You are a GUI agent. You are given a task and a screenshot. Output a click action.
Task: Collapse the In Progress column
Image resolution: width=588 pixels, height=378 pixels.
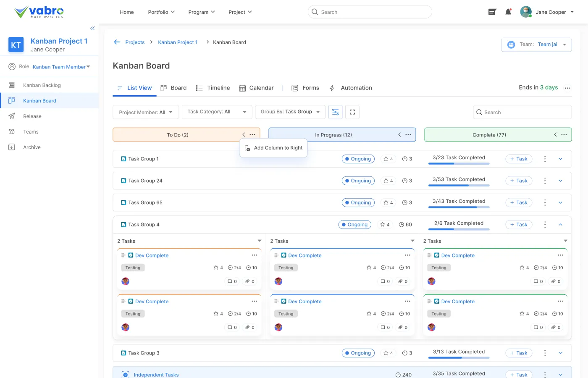click(399, 135)
